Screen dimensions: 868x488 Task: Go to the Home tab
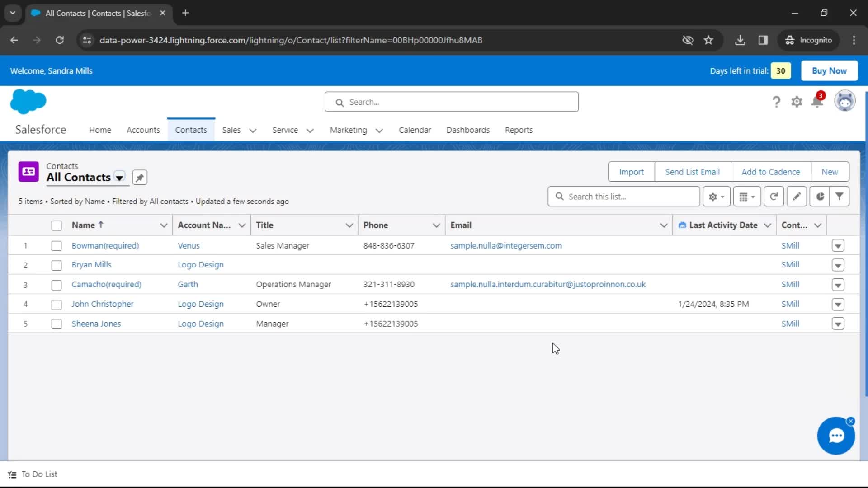[x=100, y=130]
